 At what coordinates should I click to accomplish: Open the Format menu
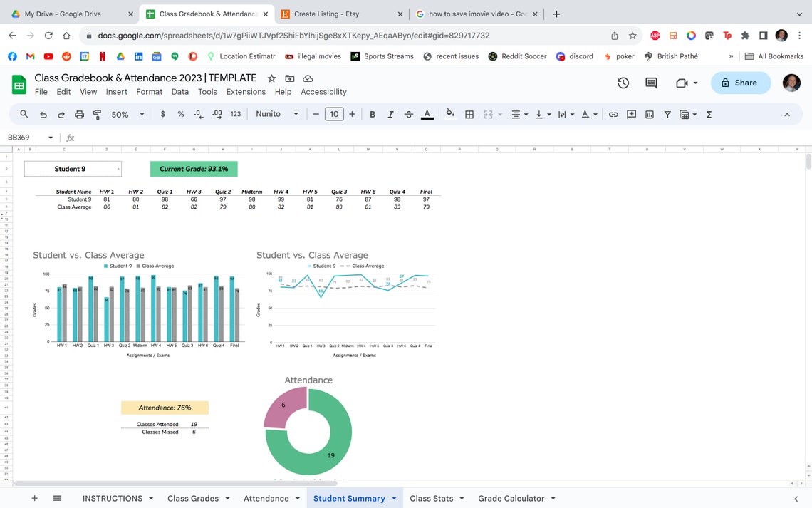coord(149,91)
